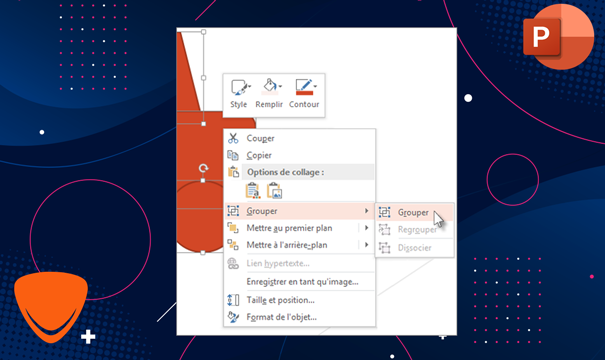Click the Dissocier icon in submenu
Viewport: 605px width, 360px height.
tap(385, 248)
